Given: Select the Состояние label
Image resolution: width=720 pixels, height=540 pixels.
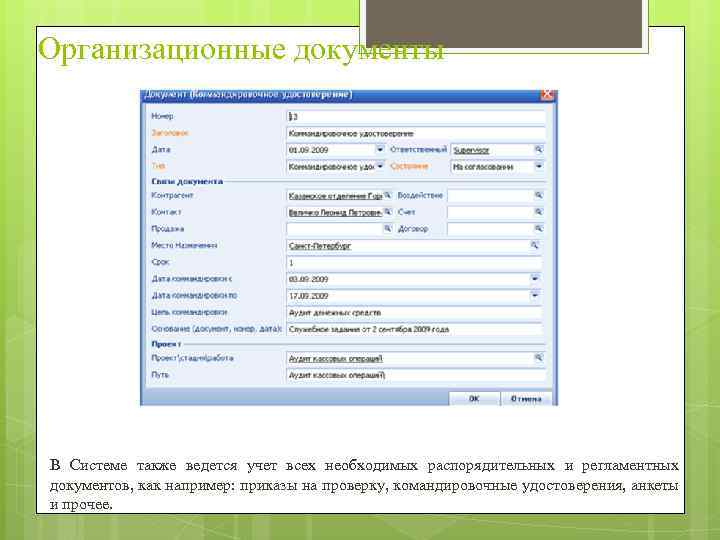Looking at the screenshot, I should click(409, 166).
